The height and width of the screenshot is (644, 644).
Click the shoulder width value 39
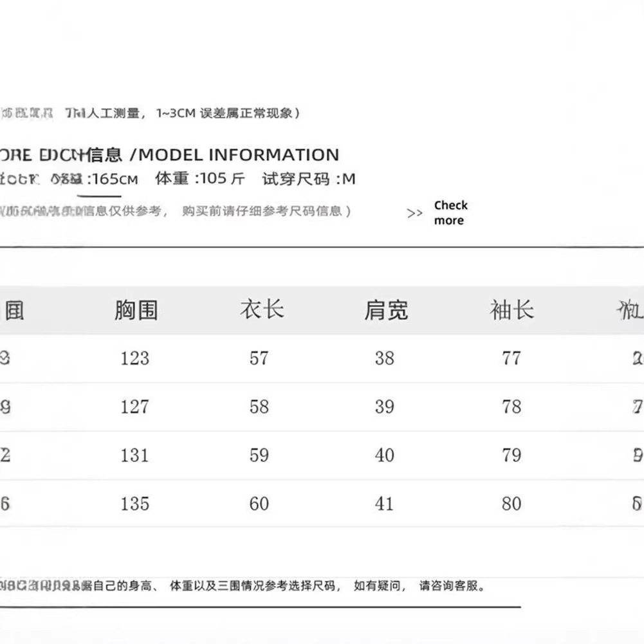pyautogui.click(x=385, y=407)
